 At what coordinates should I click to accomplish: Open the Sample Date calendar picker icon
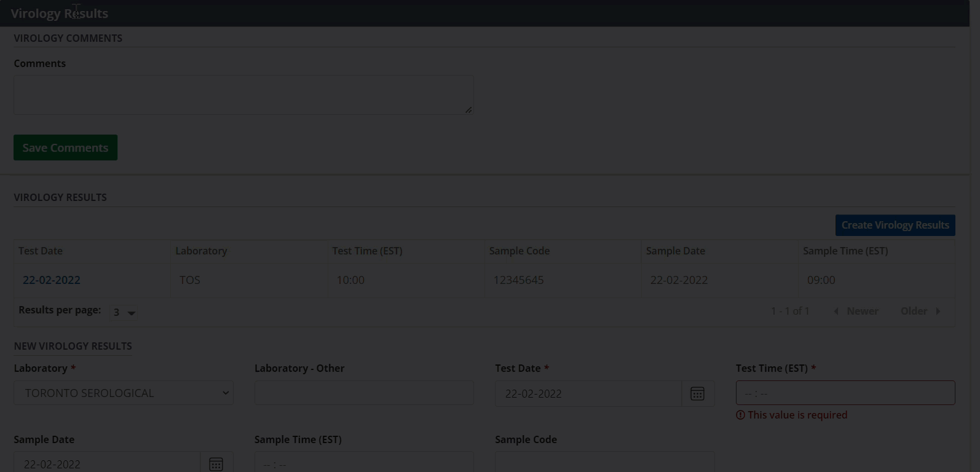coord(216,464)
